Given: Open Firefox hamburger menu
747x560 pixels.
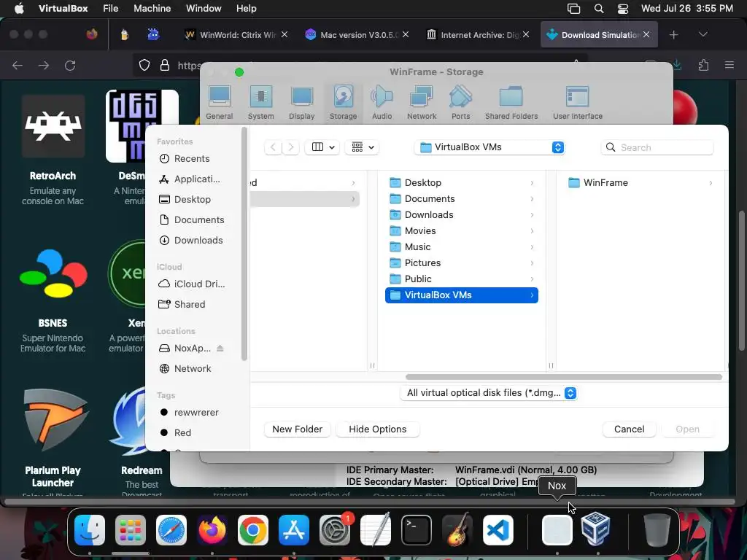Looking at the screenshot, I should pyautogui.click(x=729, y=65).
